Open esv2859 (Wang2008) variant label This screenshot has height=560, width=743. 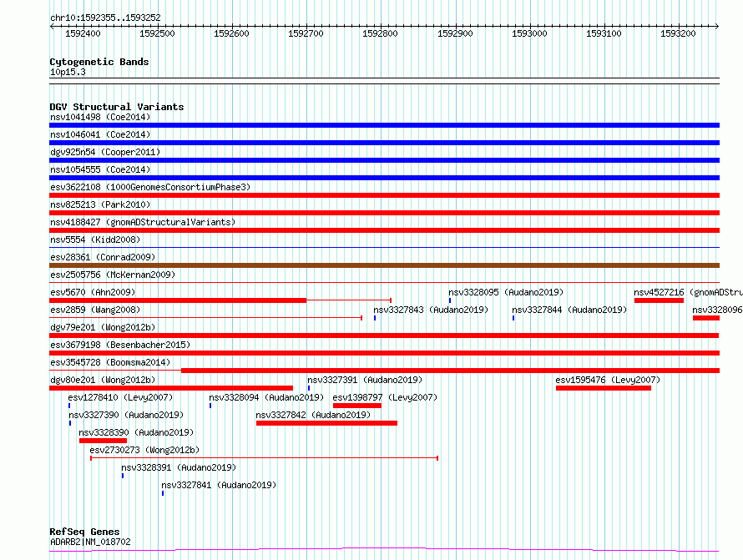(x=95, y=310)
